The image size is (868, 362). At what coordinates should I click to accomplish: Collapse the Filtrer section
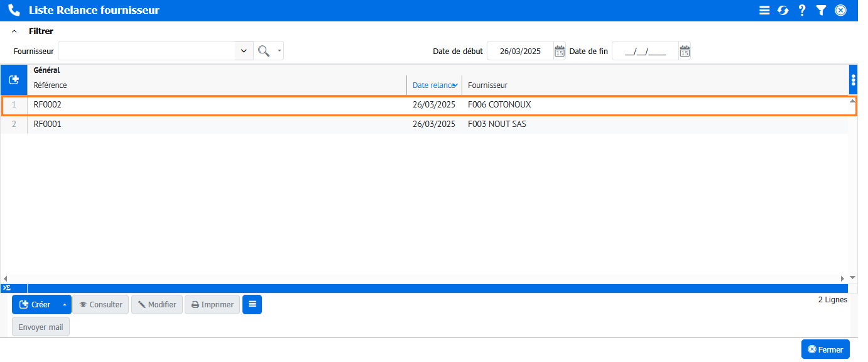point(14,31)
